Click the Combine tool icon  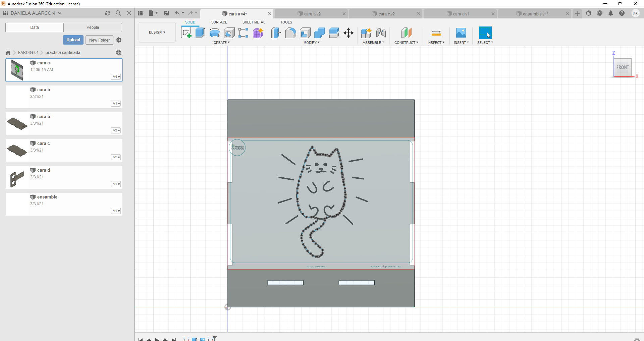[x=320, y=33]
